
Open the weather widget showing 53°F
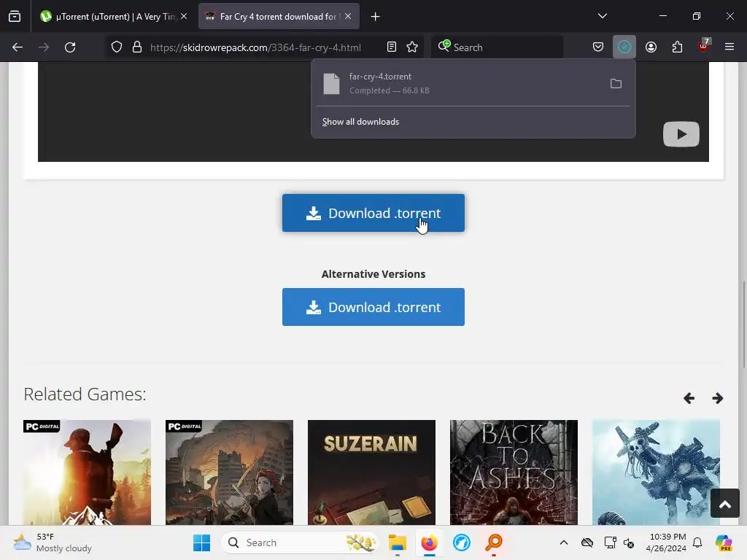[53, 542]
